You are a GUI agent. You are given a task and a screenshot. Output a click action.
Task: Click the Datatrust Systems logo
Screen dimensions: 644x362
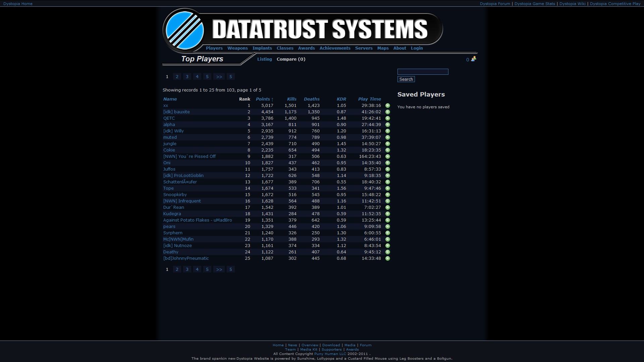(x=302, y=29)
